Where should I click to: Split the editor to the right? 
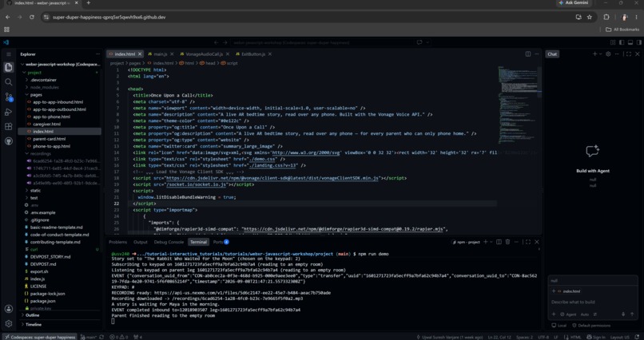[528, 54]
